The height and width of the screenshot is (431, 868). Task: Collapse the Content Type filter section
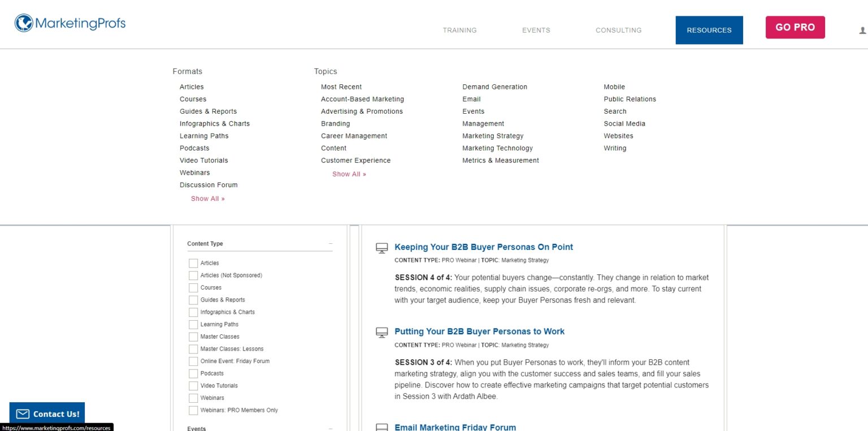pyautogui.click(x=330, y=243)
